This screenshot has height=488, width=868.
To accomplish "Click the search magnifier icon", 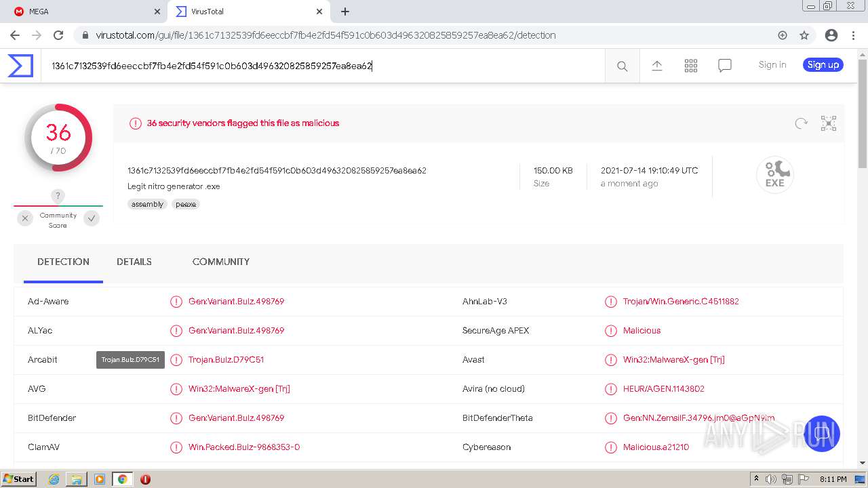I will click(x=622, y=66).
